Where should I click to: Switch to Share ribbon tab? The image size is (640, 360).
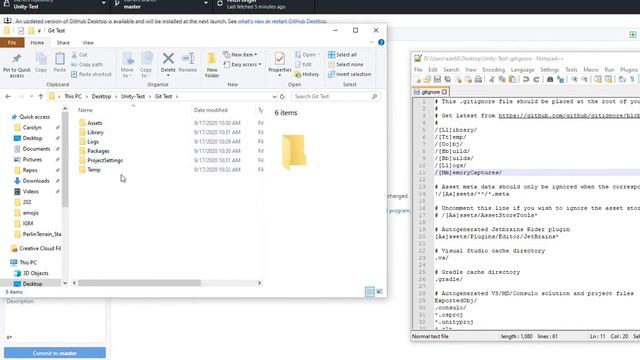click(x=63, y=42)
